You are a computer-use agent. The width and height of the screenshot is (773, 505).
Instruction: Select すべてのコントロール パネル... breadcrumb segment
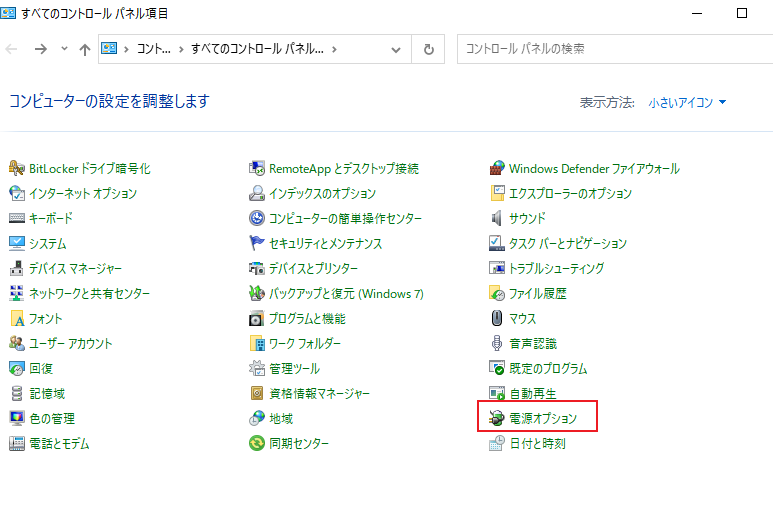click(257, 49)
